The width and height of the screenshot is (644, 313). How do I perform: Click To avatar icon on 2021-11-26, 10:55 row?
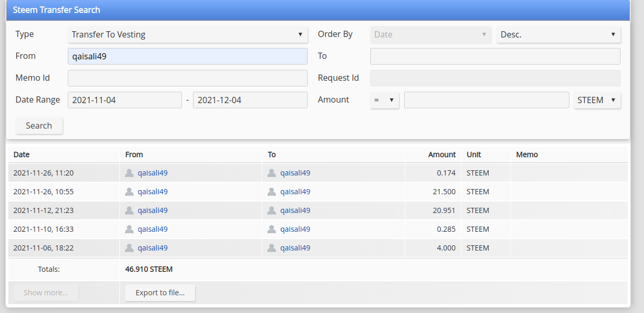pyautogui.click(x=272, y=192)
